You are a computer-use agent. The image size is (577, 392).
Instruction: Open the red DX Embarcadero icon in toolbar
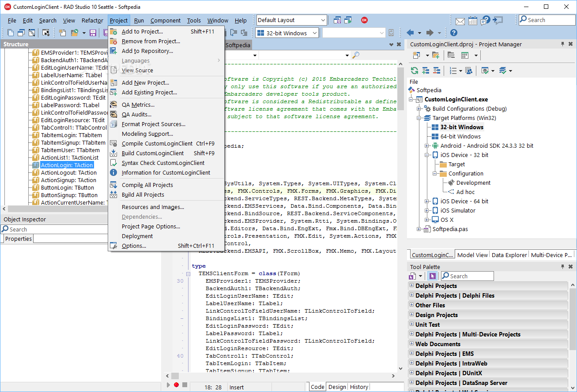tap(364, 20)
